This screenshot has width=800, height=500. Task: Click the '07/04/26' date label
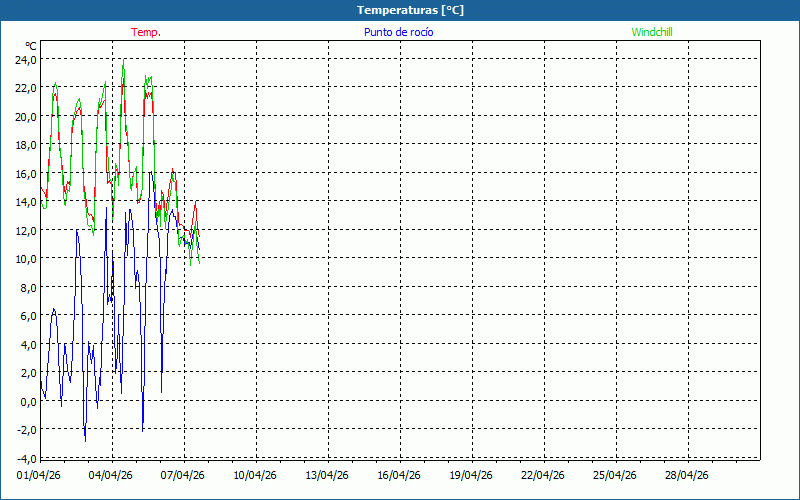183,475
